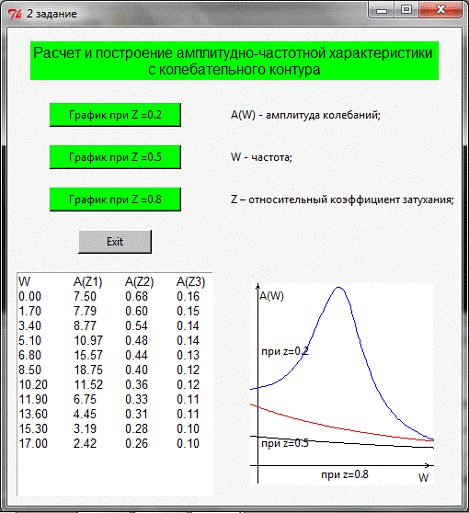Click the green title heading label

[234, 61]
